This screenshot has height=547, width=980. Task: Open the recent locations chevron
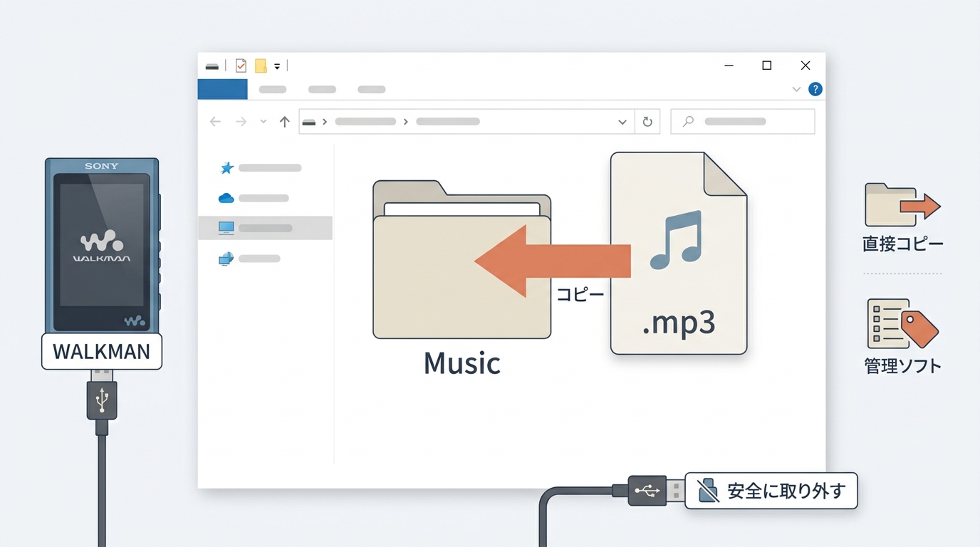[263, 122]
